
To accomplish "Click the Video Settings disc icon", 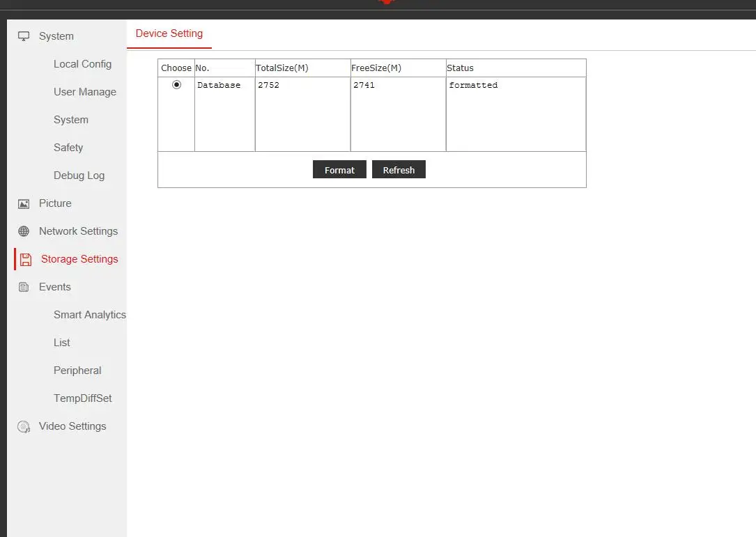I will tap(24, 426).
